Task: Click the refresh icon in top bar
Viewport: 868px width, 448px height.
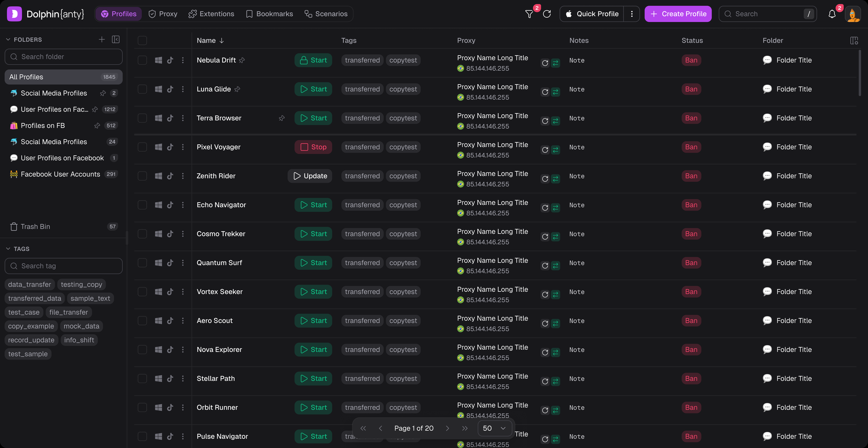Action: coord(547,14)
